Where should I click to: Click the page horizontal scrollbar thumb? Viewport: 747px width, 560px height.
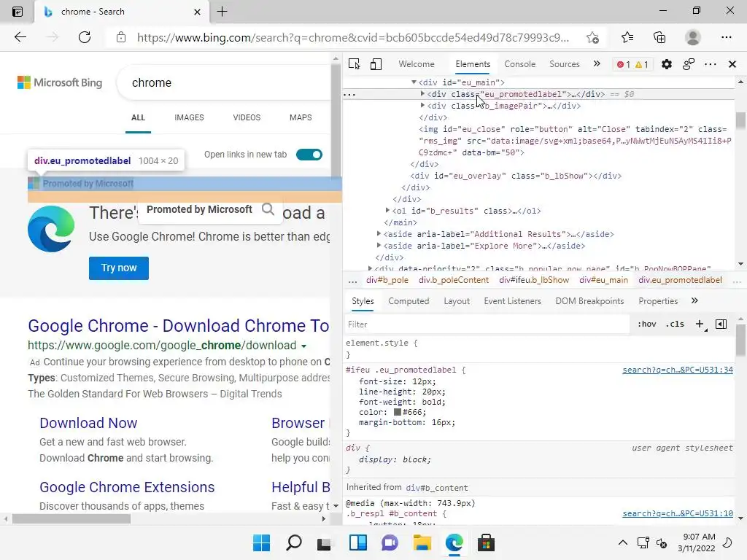point(71,518)
